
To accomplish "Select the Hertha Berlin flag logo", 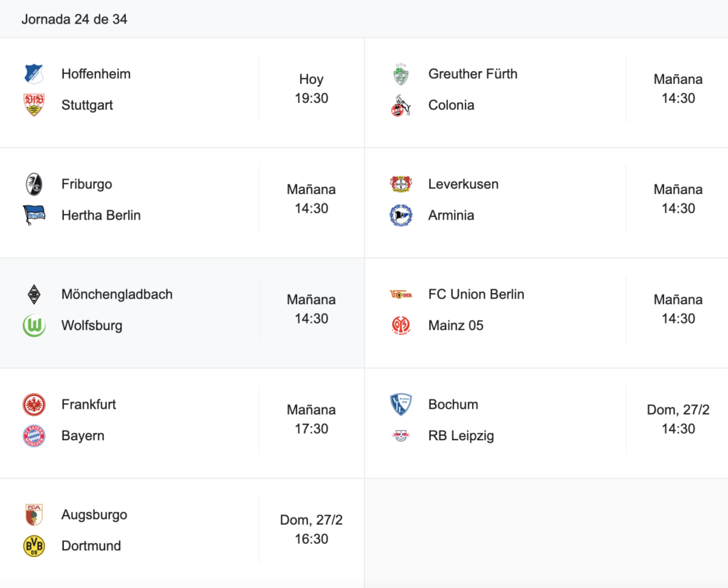I will tap(34, 215).
